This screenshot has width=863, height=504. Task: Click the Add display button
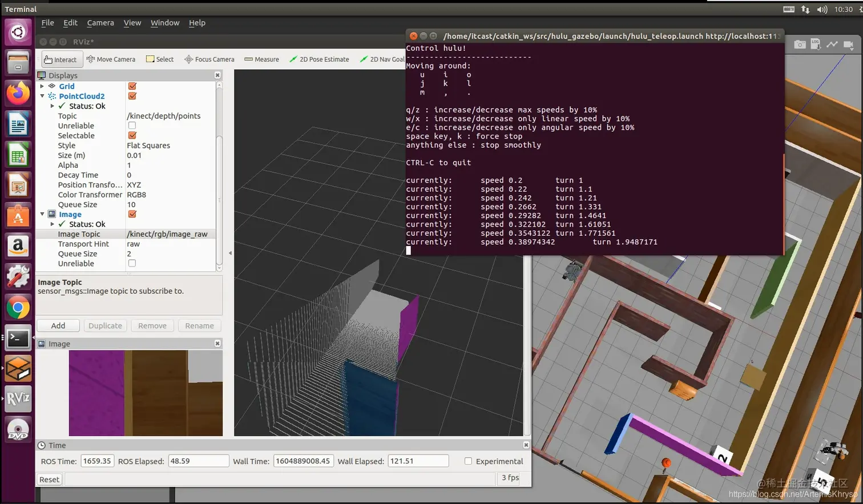click(58, 325)
